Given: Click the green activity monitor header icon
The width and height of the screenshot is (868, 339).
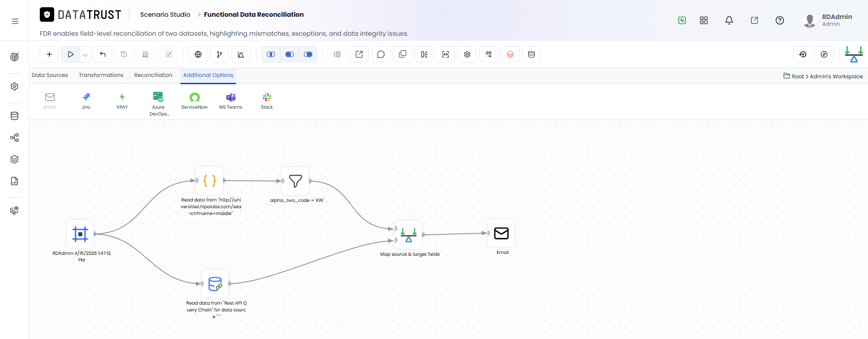Looking at the screenshot, I should point(682,20).
